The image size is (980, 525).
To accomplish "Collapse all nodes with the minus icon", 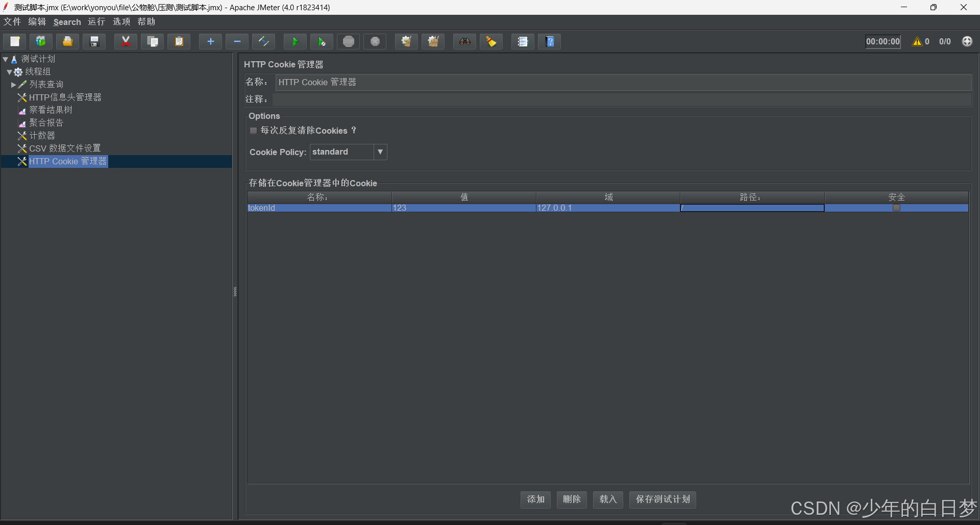I will point(237,41).
